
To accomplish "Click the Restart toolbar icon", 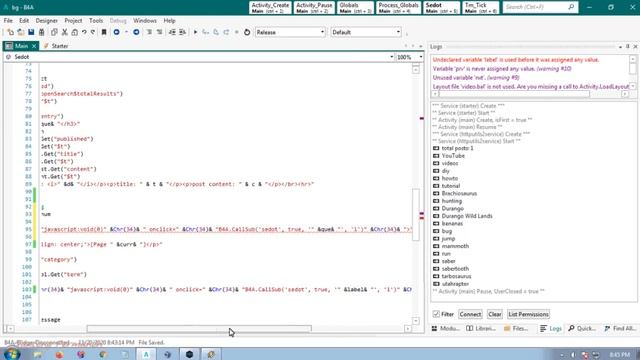I will coord(247,32).
